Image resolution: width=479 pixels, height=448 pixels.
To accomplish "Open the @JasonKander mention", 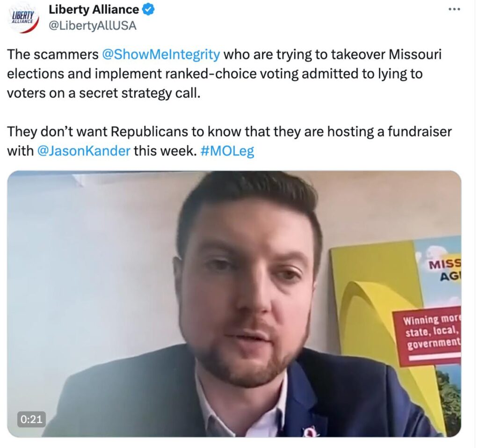I will 84,151.
